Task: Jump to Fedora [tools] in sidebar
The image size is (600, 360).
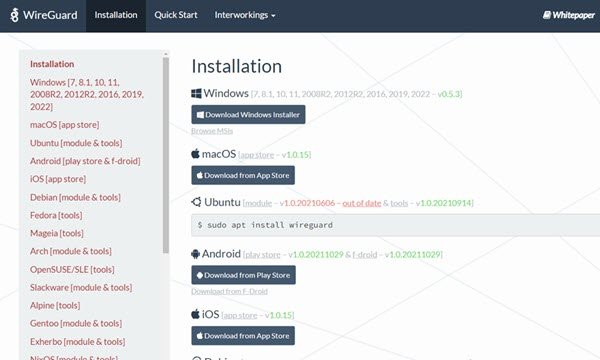Action: pos(56,215)
